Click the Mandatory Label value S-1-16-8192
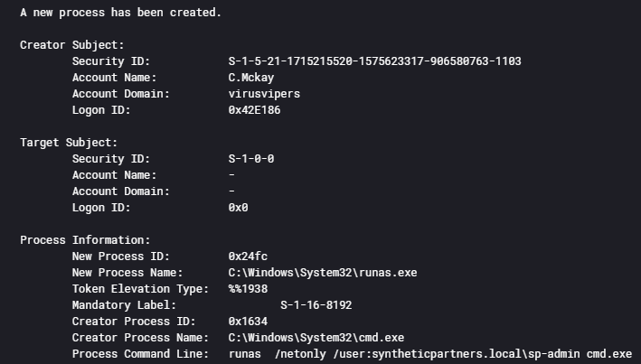The height and width of the screenshot is (364, 641). 316,305
